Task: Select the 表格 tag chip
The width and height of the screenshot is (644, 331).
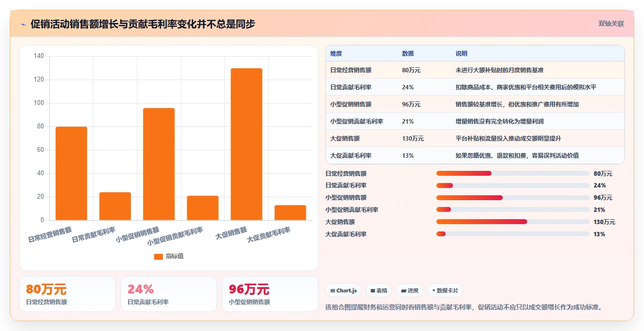Action: [379, 290]
